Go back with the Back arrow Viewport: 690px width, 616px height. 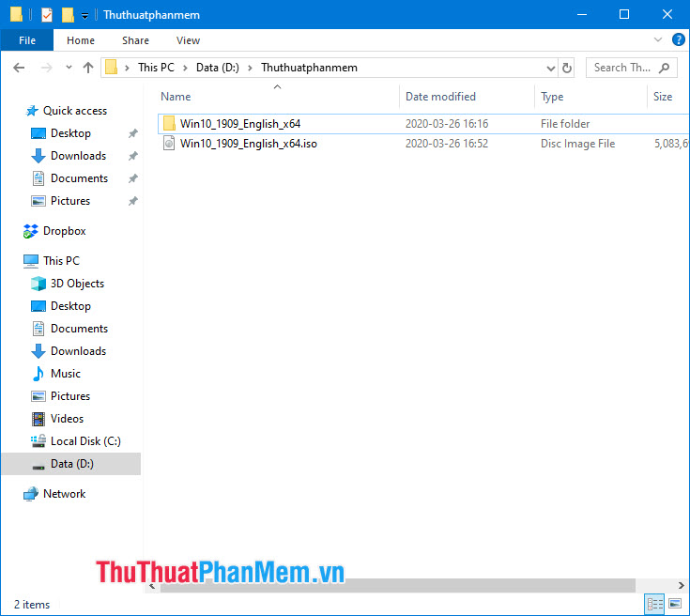(x=19, y=68)
